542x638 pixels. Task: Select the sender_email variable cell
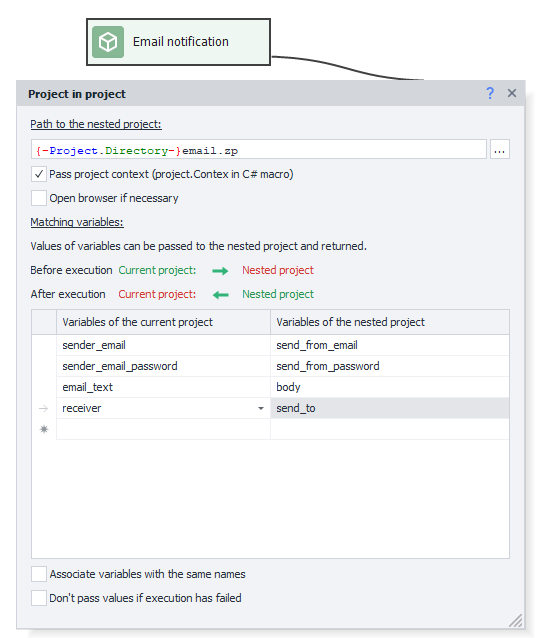163,345
